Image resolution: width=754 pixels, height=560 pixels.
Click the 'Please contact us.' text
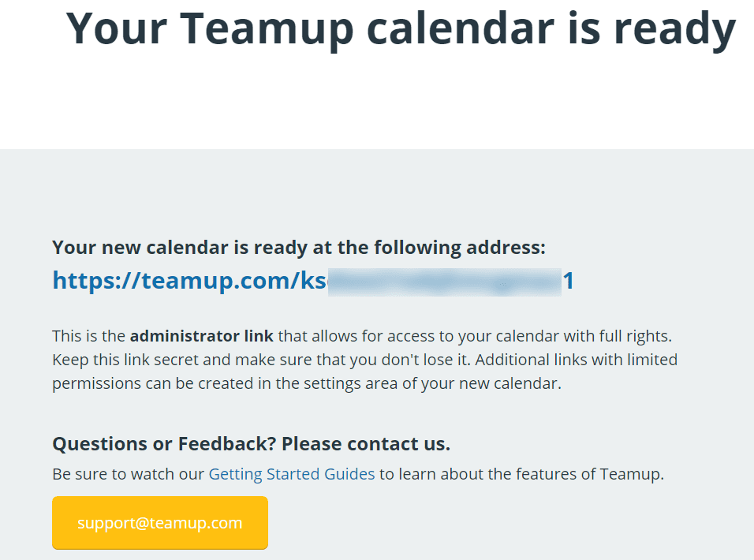coord(366,444)
